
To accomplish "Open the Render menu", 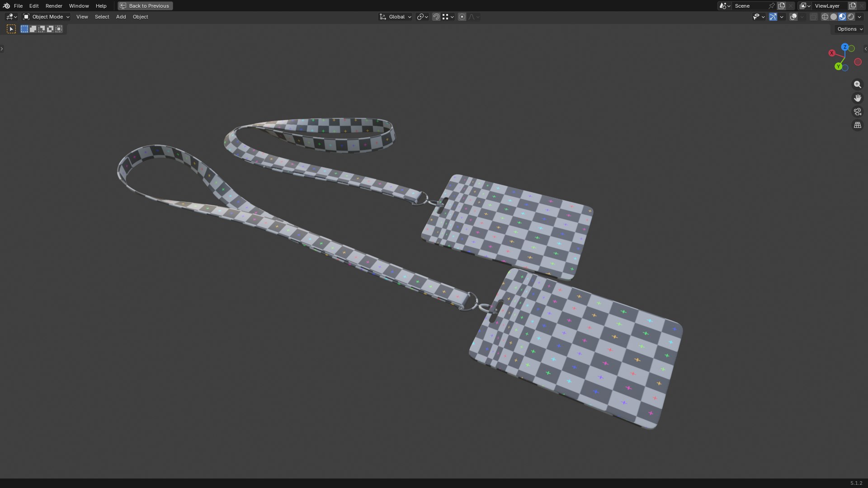I will pos(54,6).
